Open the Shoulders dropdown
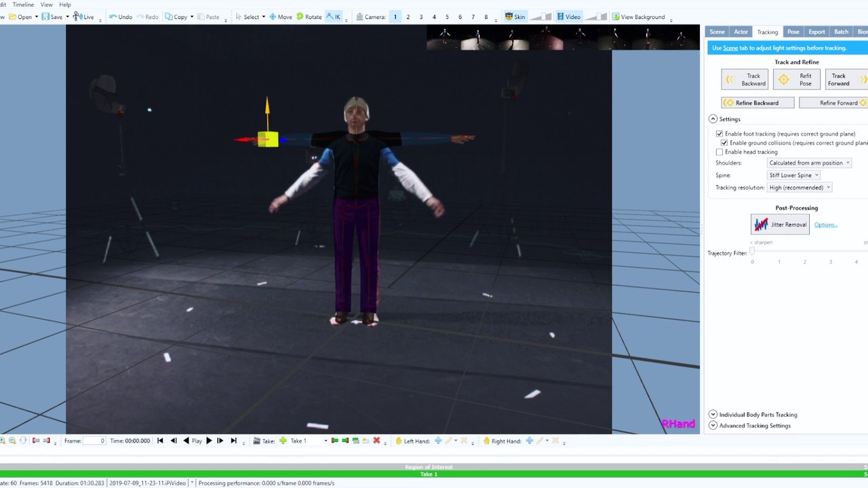868x488 pixels. coord(809,163)
